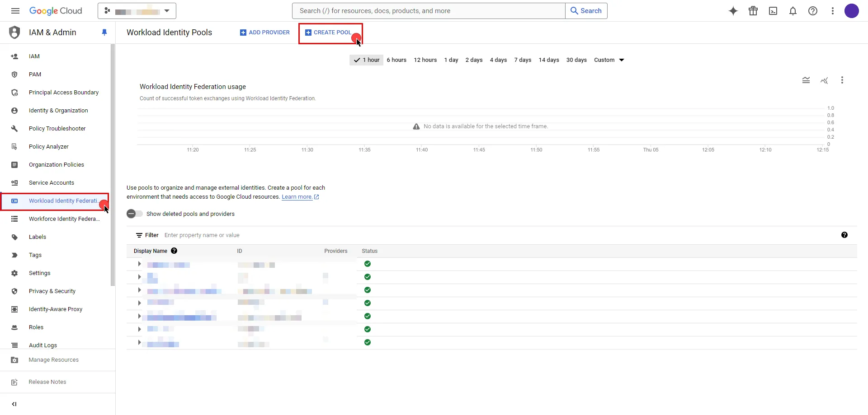868x415 pixels.
Task: Open Audit Logs from the sidebar
Action: pyautogui.click(x=42, y=345)
